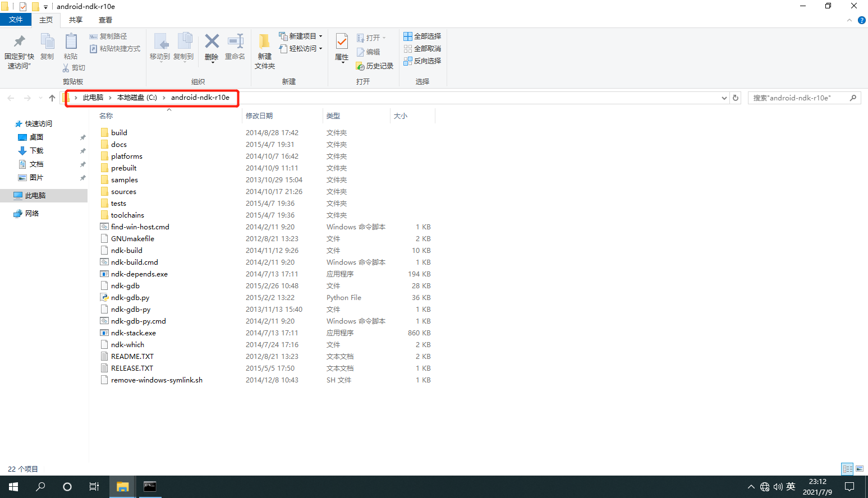Open the 查看 ribbon tab
This screenshot has width=868, height=498.
pyautogui.click(x=105, y=20)
